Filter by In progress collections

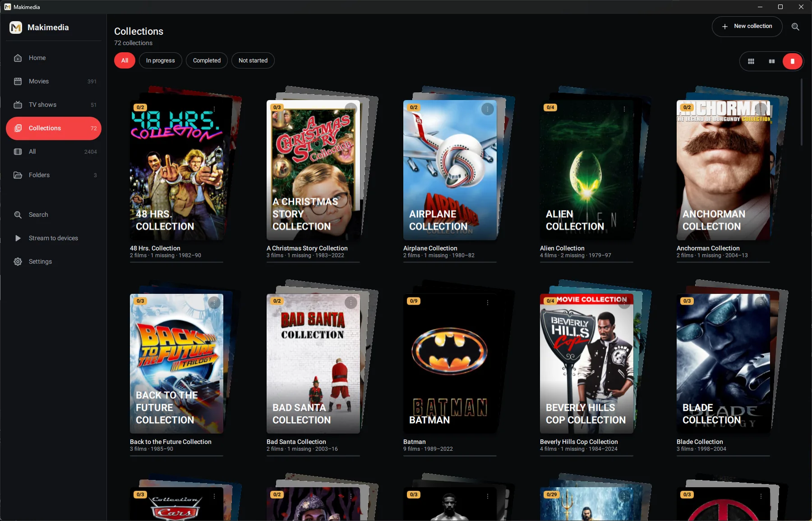[160, 60]
